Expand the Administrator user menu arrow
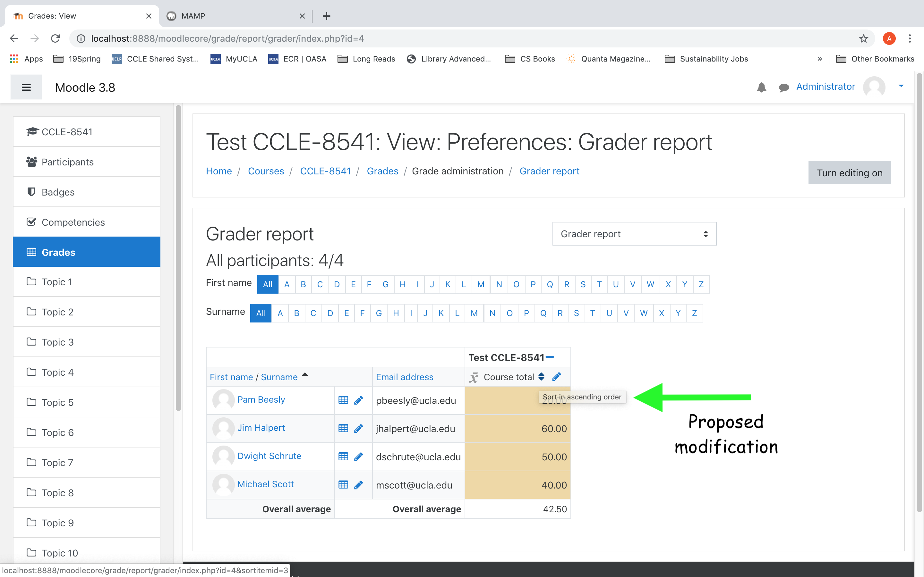 pos(901,86)
